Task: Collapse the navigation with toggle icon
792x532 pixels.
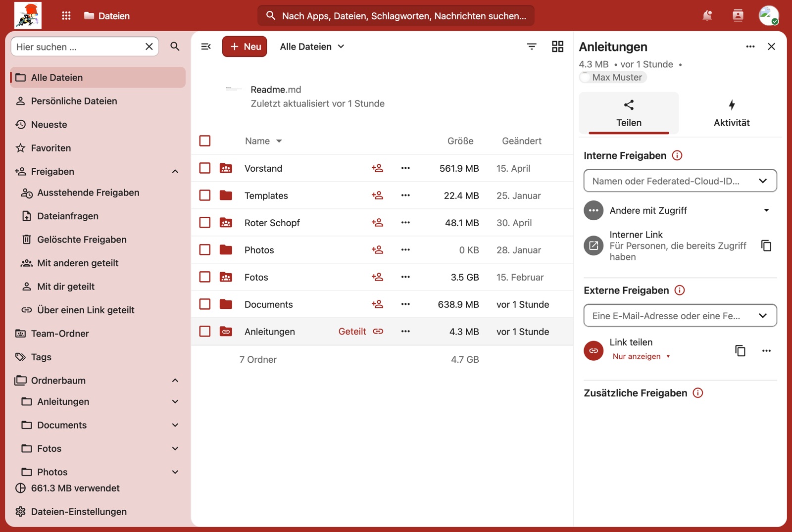Action: (x=206, y=47)
